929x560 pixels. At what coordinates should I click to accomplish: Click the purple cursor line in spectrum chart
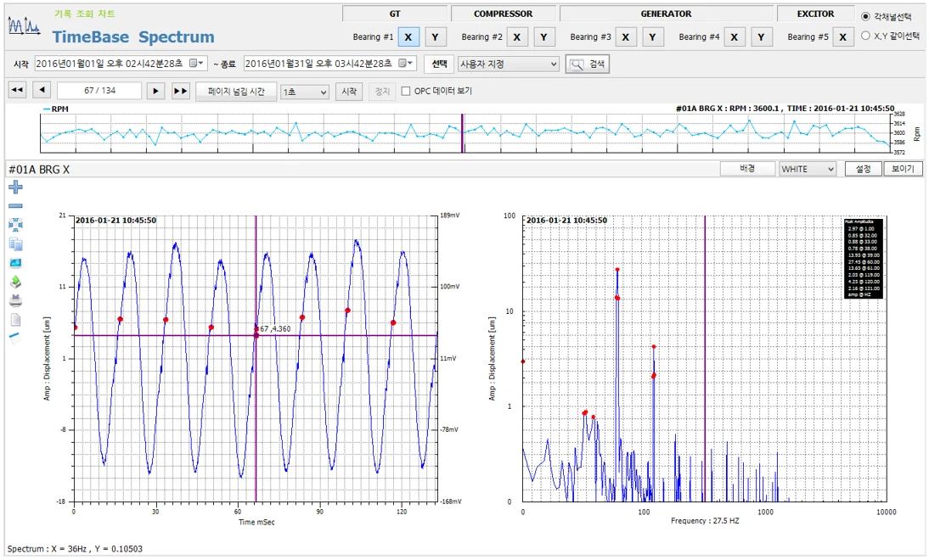coord(705,359)
